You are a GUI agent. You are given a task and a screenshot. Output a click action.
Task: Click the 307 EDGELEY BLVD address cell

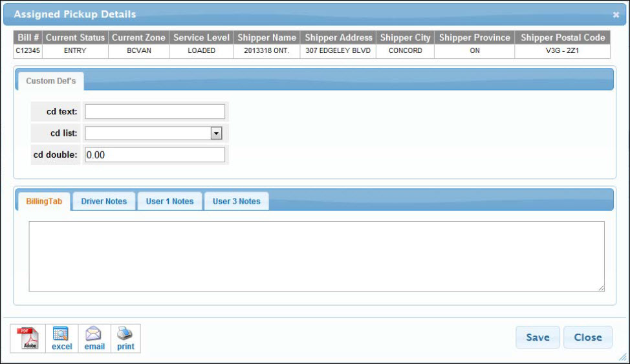pos(338,51)
